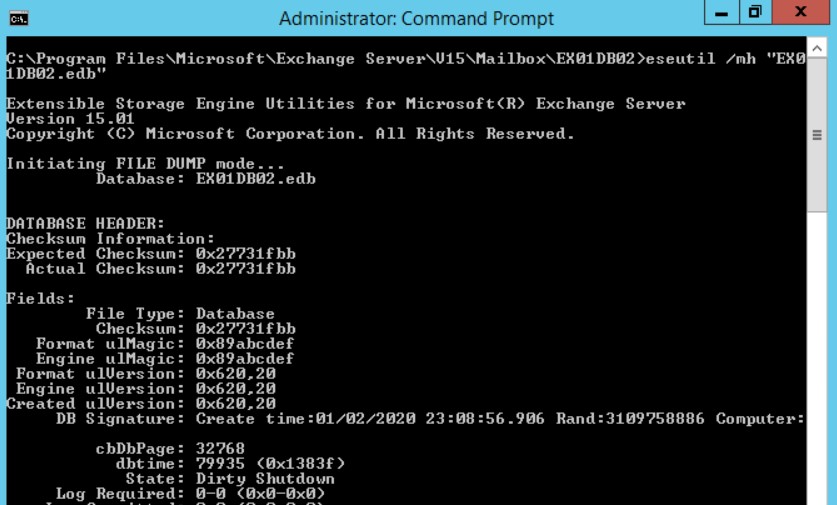Screen dimensions: 837x505
Task: Click the 'File Type: Database' field
Action: tap(180, 314)
